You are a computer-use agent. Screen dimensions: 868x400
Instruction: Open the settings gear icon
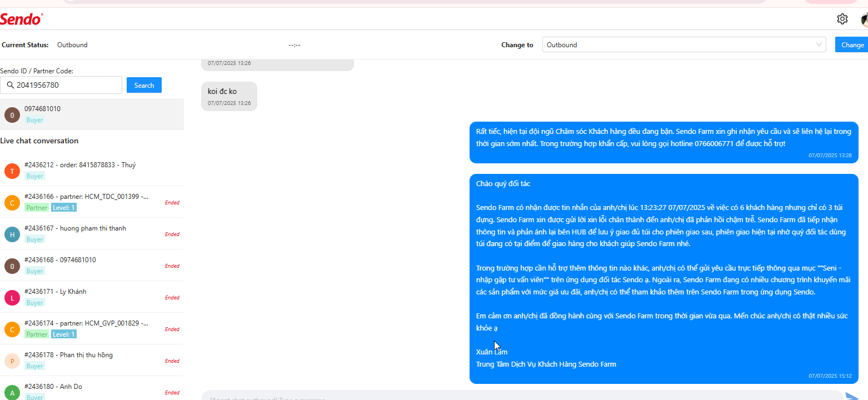click(842, 19)
